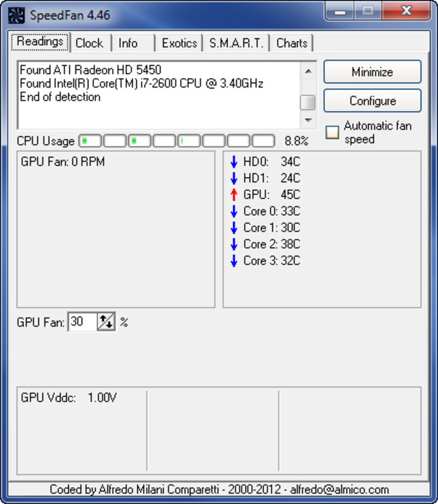Click the Configure button
The width and height of the screenshot is (438, 504).
(372, 101)
